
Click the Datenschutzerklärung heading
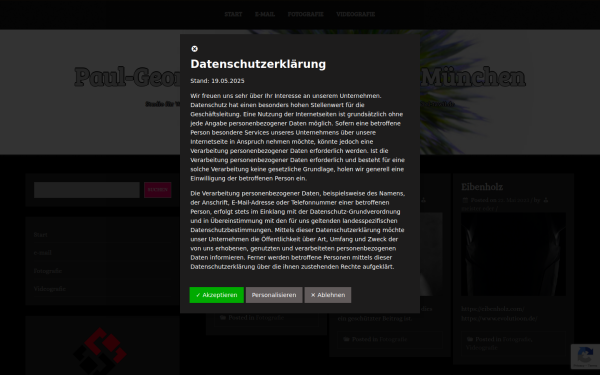[x=258, y=64]
